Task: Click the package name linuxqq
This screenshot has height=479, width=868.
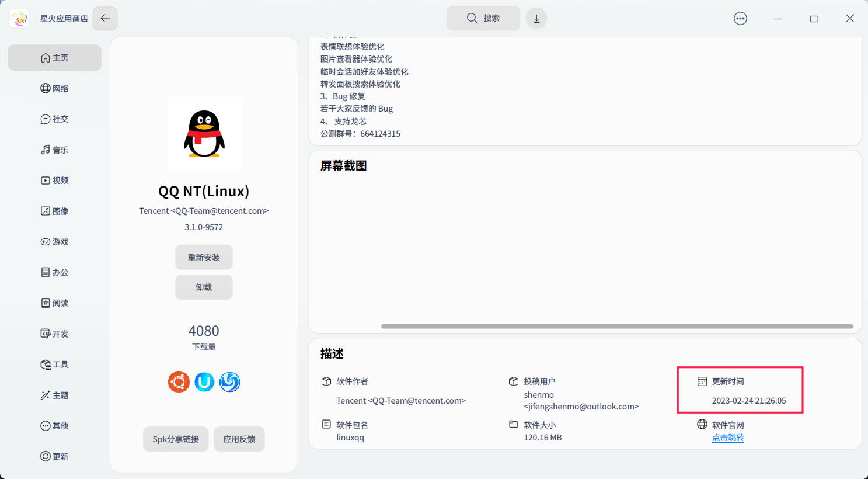Action: 350,438
